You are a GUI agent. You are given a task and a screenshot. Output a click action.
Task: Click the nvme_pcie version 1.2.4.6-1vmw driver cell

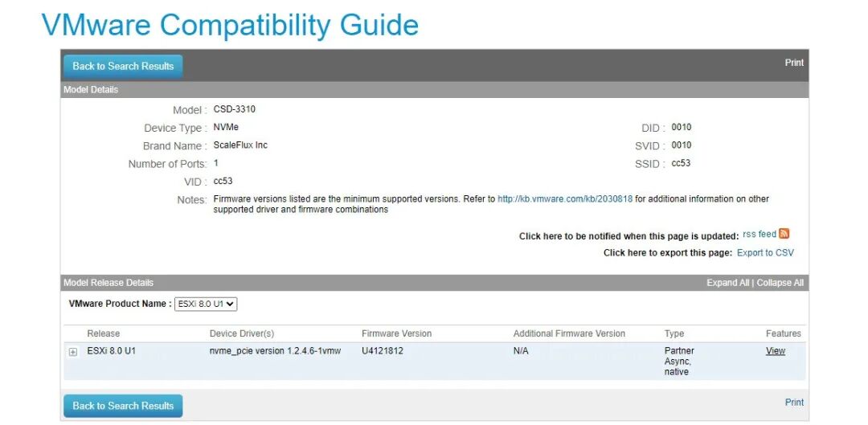275,351
